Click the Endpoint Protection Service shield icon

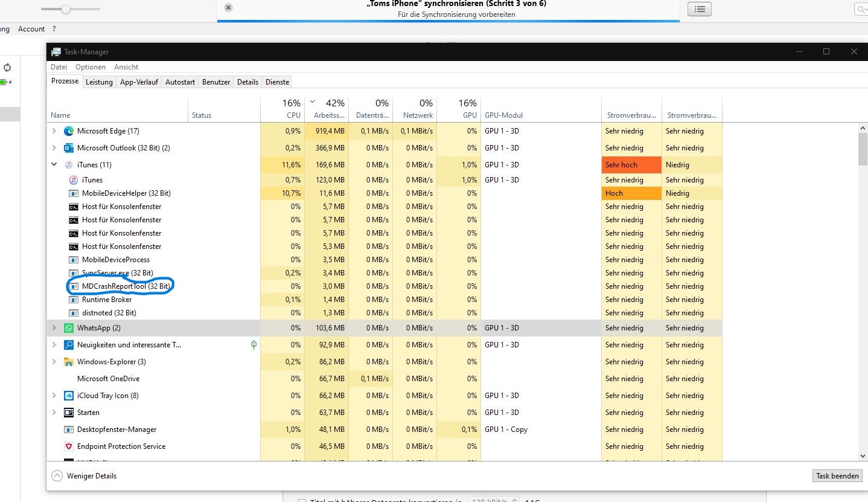click(68, 446)
